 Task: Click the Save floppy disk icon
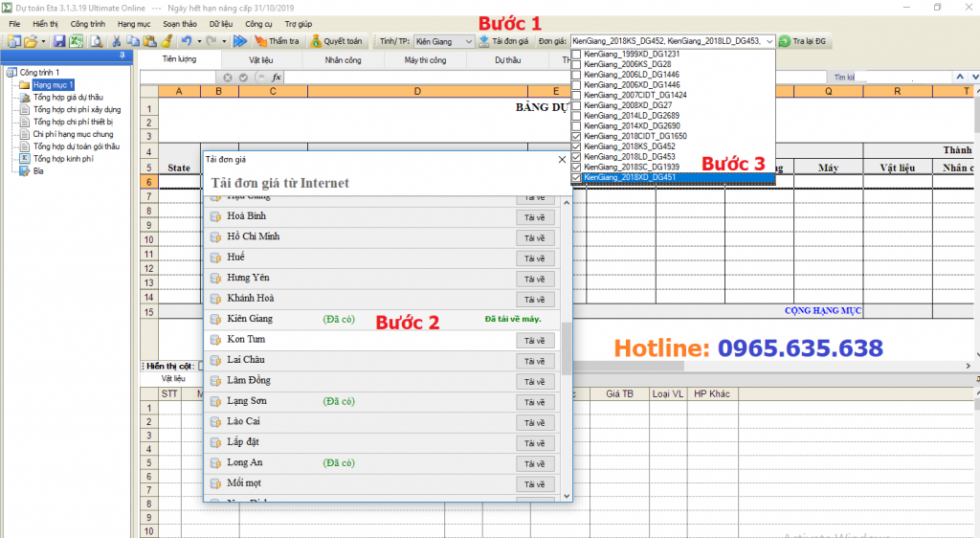point(59,41)
